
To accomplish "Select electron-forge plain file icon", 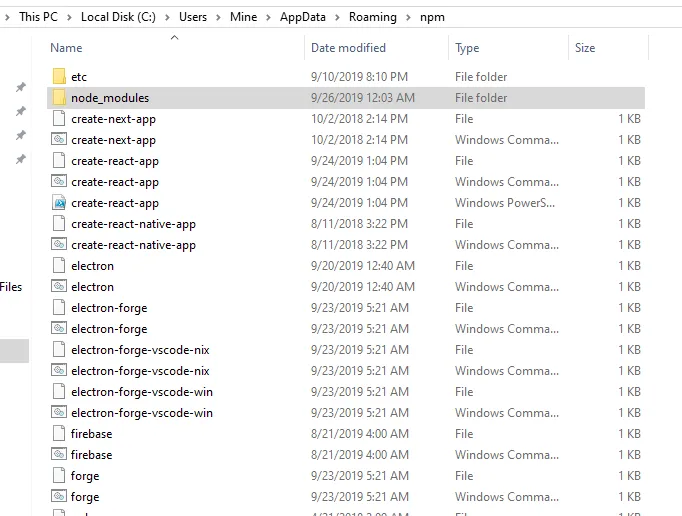I will [x=59, y=307].
